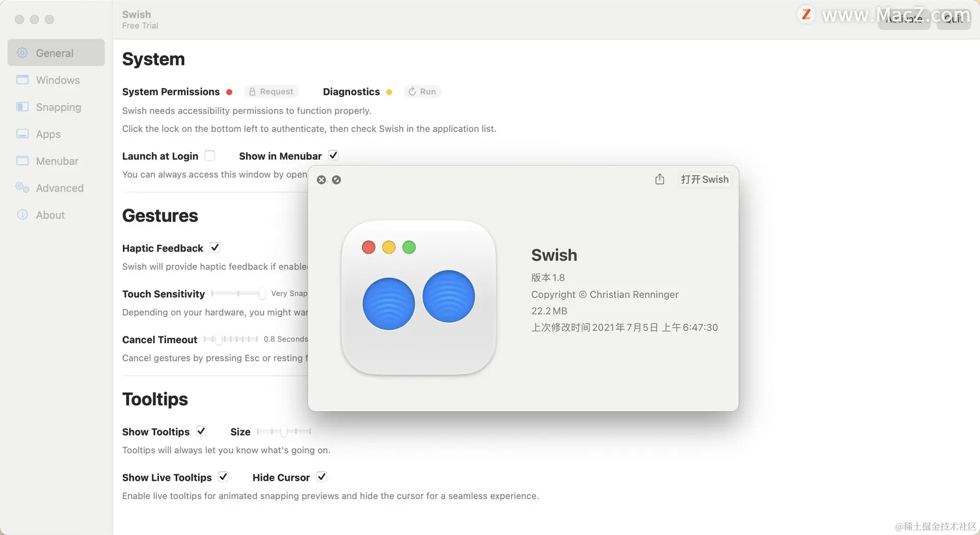This screenshot has height=535, width=980.
Task: Click the Snapping sidebar icon
Action: click(22, 107)
